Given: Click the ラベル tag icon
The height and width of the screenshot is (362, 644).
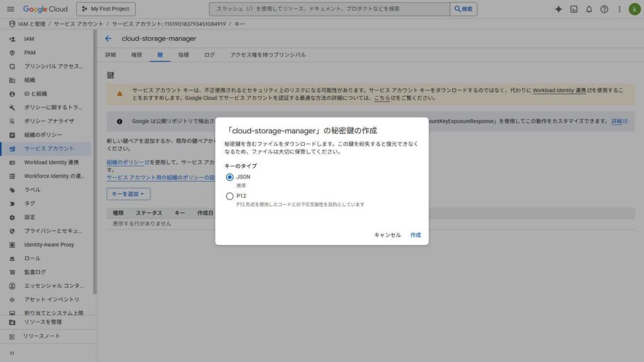Looking at the screenshot, I should click(12, 190).
